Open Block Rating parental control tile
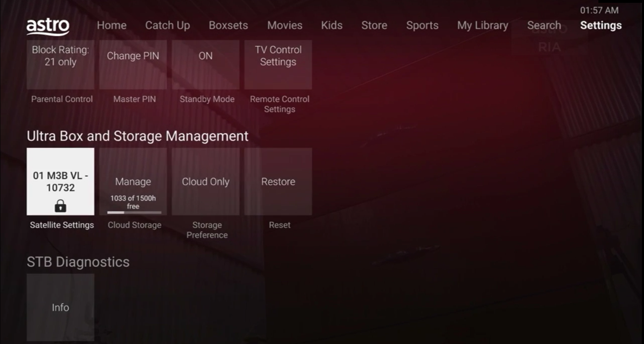Screen dimensions: 644x344 click(x=60, y=64)
